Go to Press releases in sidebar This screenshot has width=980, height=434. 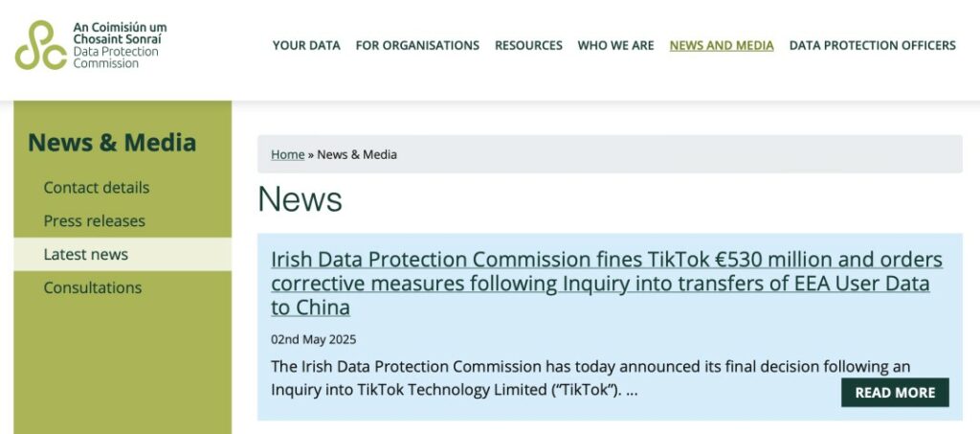tap(95, 221)
